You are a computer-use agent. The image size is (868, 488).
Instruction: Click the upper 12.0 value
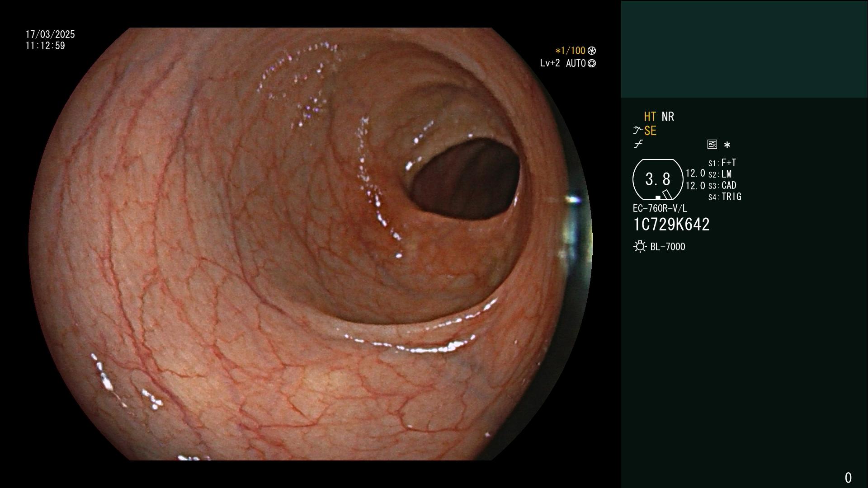[x=695, y=174]
